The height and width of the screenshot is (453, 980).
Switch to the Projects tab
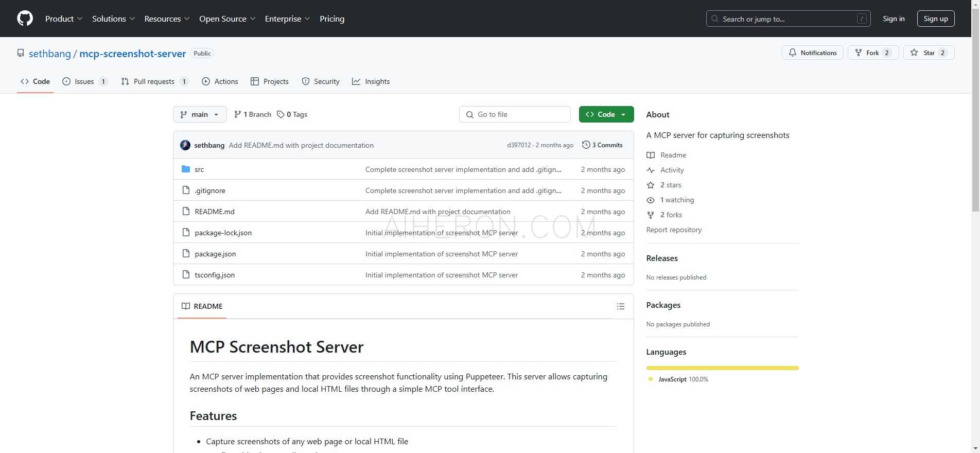click(x=269, y=81)
